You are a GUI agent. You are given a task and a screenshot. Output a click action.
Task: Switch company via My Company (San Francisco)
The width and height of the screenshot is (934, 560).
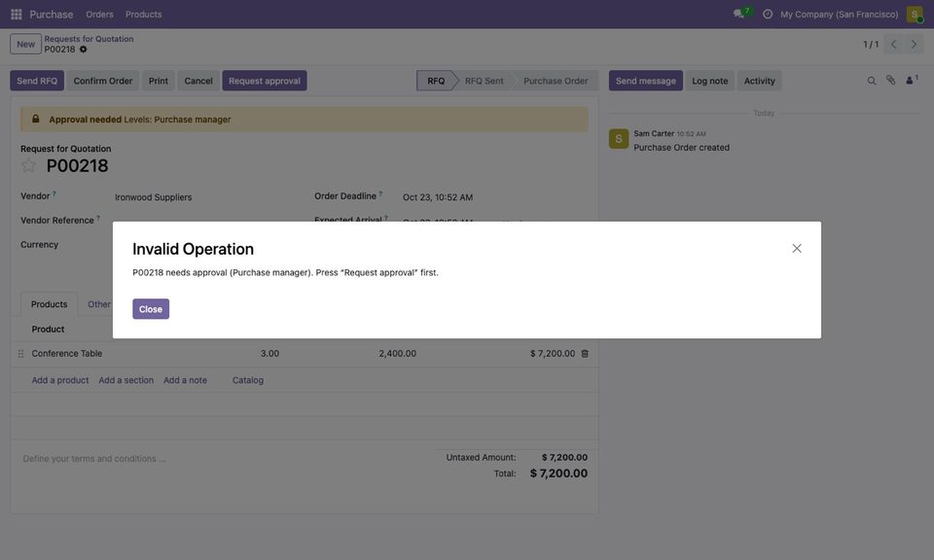[x=840, y=15]
